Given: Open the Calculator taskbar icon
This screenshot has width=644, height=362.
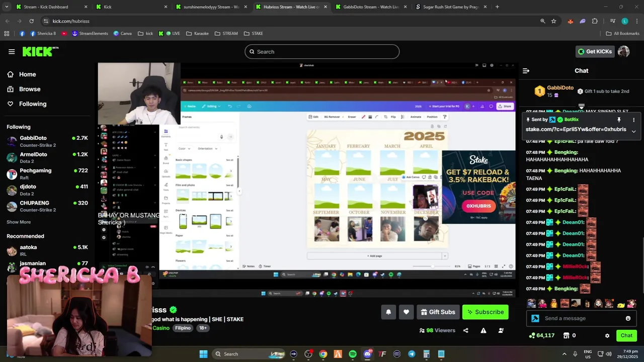Looking at the screenshot, I should pos(427,354).
